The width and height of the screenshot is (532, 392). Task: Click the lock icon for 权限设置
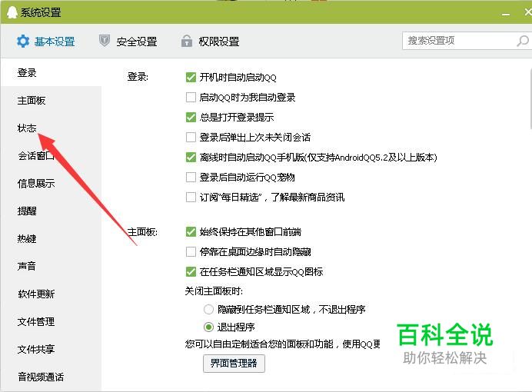pyautogui.click(x=186, y=41)
